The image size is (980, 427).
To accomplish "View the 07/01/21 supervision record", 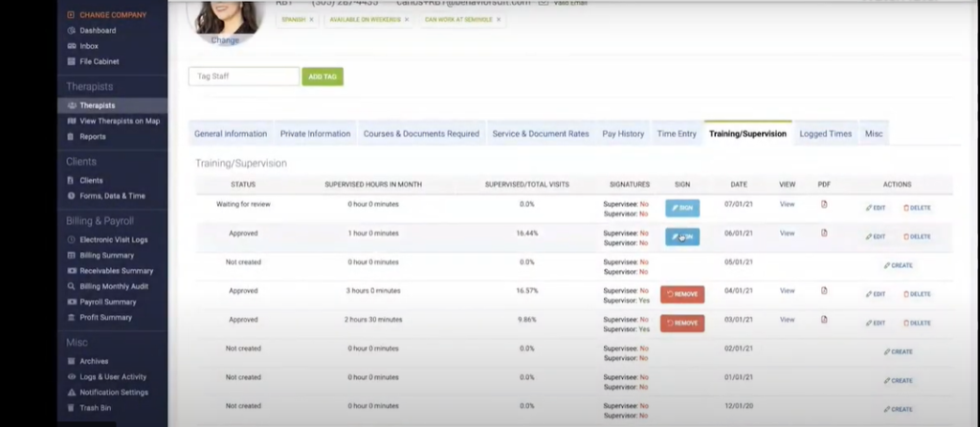I will point(787,205).
